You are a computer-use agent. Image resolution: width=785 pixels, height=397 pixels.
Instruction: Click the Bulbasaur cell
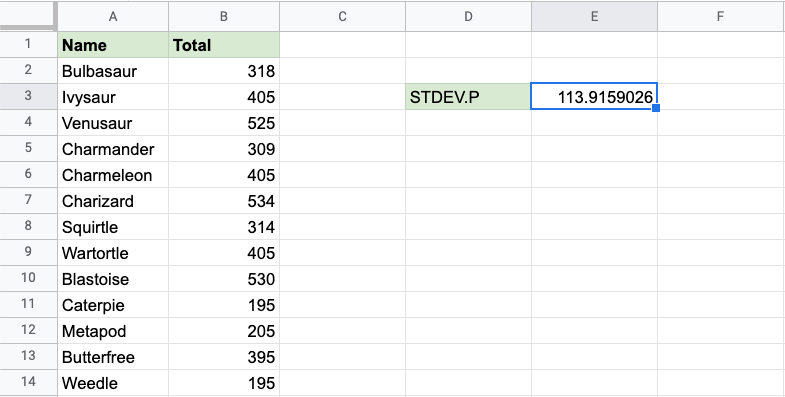113,71
